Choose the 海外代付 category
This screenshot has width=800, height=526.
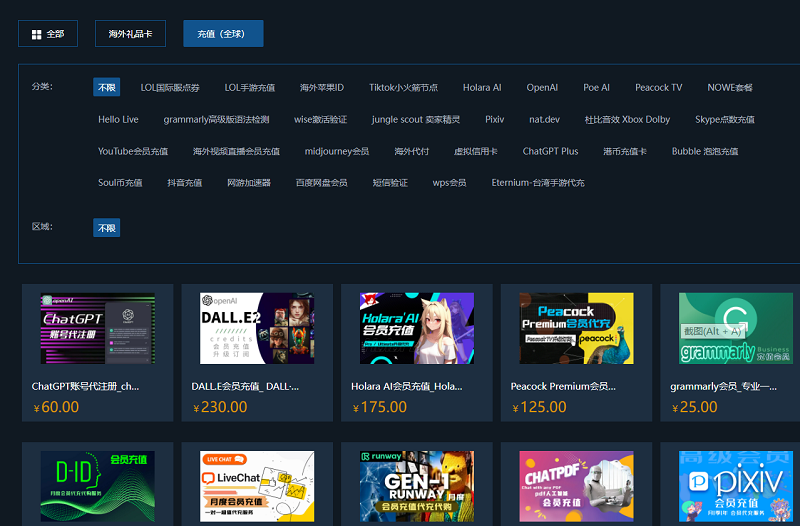[411, 151]
